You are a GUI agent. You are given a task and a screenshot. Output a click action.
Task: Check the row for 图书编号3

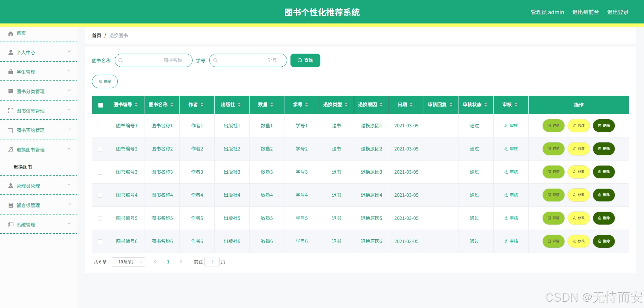(x=100, y=172)
